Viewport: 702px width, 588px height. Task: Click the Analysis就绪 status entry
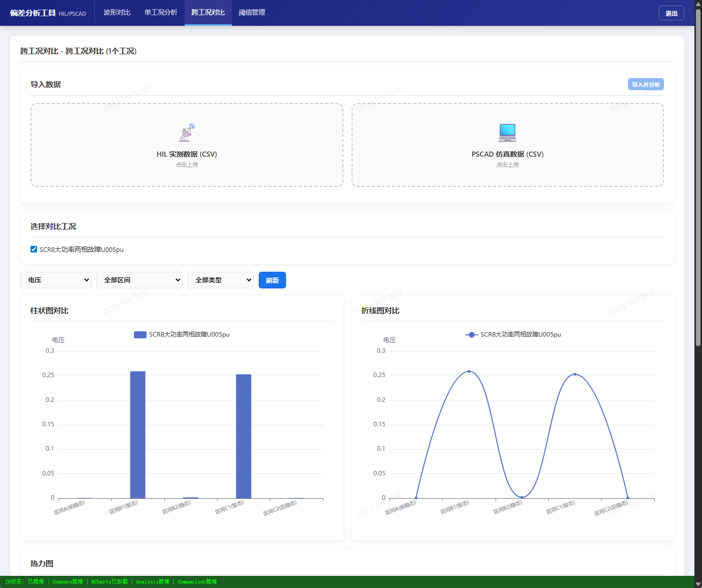(153, 582)
